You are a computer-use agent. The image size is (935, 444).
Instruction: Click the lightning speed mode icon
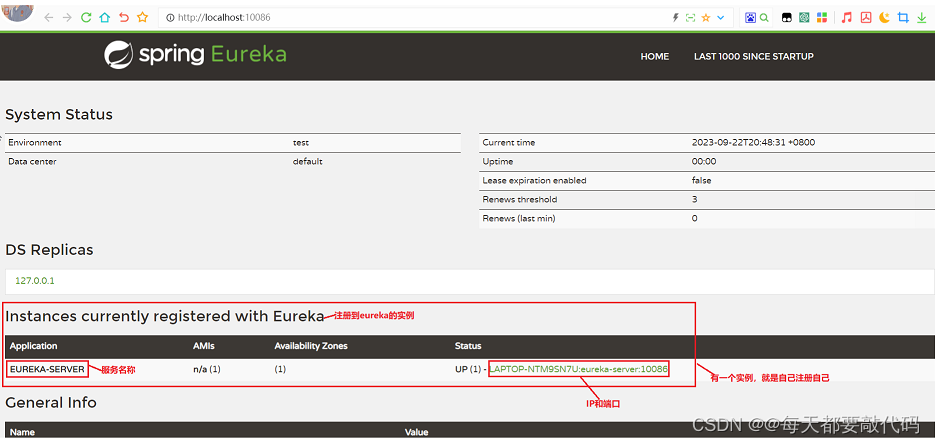[676, 18]
